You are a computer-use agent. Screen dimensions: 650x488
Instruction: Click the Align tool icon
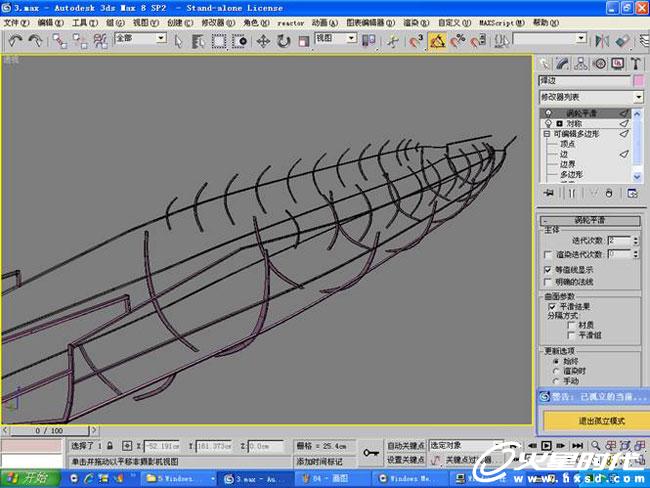click(x=623, y=41)
